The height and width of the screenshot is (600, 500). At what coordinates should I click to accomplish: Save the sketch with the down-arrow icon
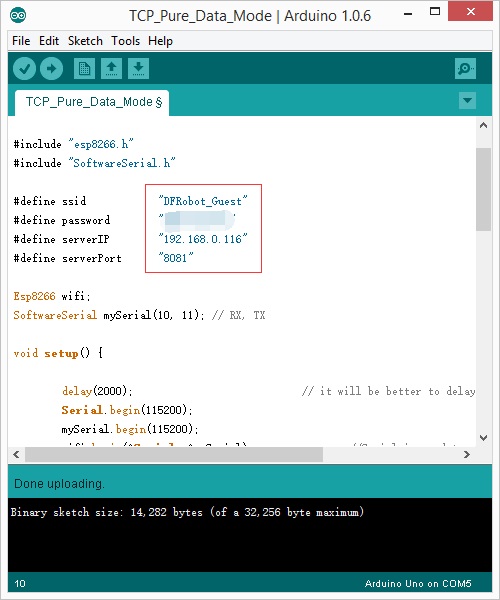point(138,69)
